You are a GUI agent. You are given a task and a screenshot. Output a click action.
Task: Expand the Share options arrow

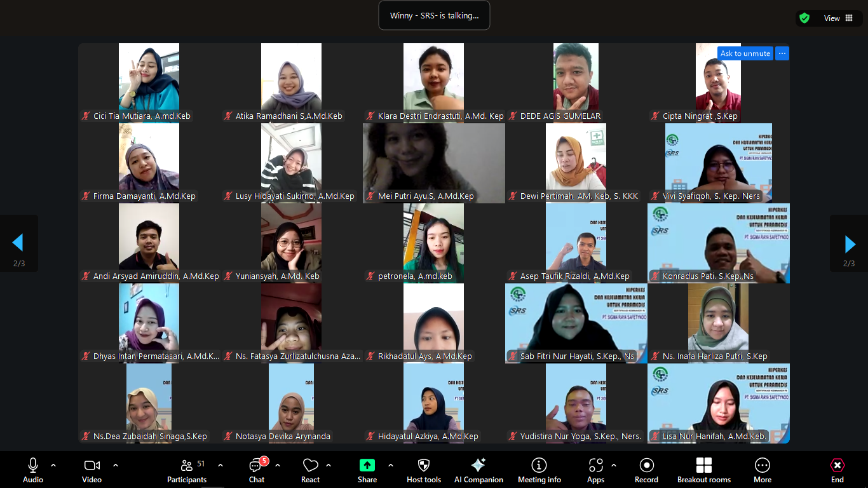pos(390,465)
